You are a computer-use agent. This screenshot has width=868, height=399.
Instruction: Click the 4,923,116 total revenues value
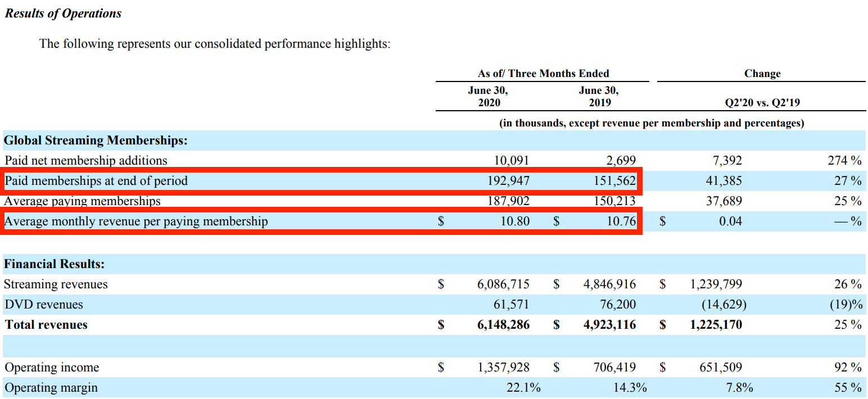click(x=610, y=325)
